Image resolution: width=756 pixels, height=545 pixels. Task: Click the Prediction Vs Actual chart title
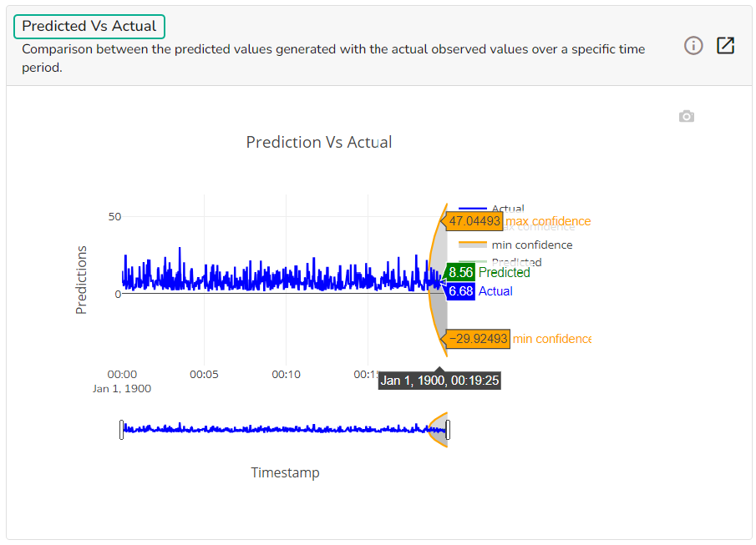click(x=318, y=142)
